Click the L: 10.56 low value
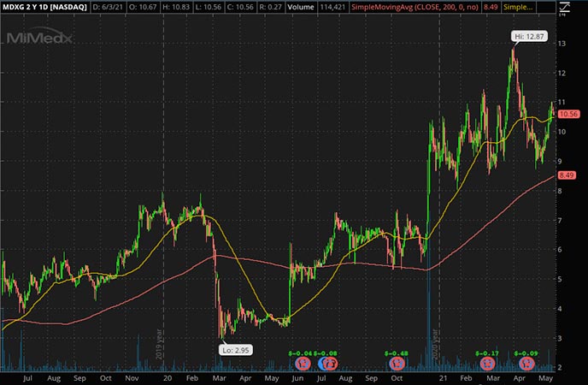588x385 pixels. click(209, 7)
